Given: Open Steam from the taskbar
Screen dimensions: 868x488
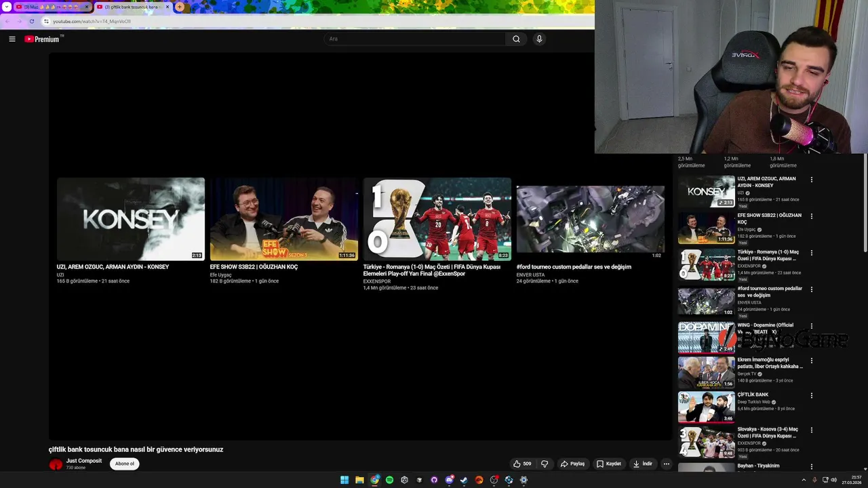Looking at the screenshot, I should [x=464, y=480].
